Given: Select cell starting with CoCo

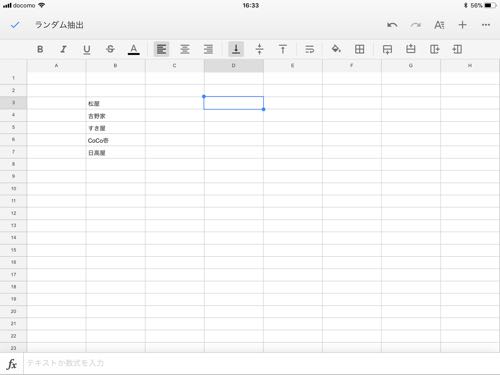Looking at the screenshot, I should pos(115,140).
